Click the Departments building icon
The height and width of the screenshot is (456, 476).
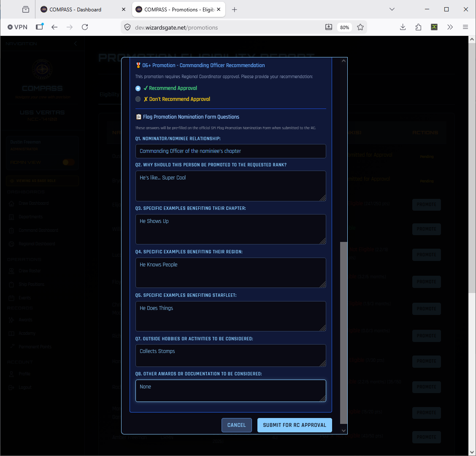pyautogui.click(x=11, y=217)
